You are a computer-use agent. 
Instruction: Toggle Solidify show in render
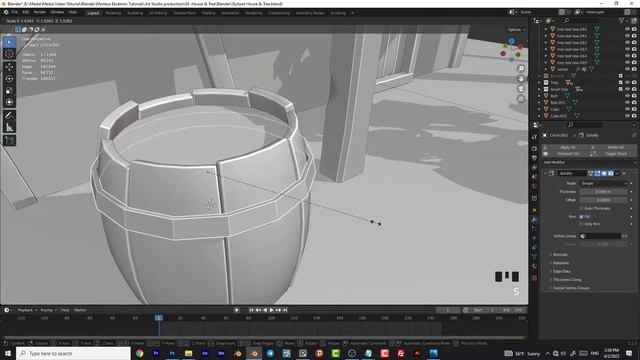click(x=611, y=173)
